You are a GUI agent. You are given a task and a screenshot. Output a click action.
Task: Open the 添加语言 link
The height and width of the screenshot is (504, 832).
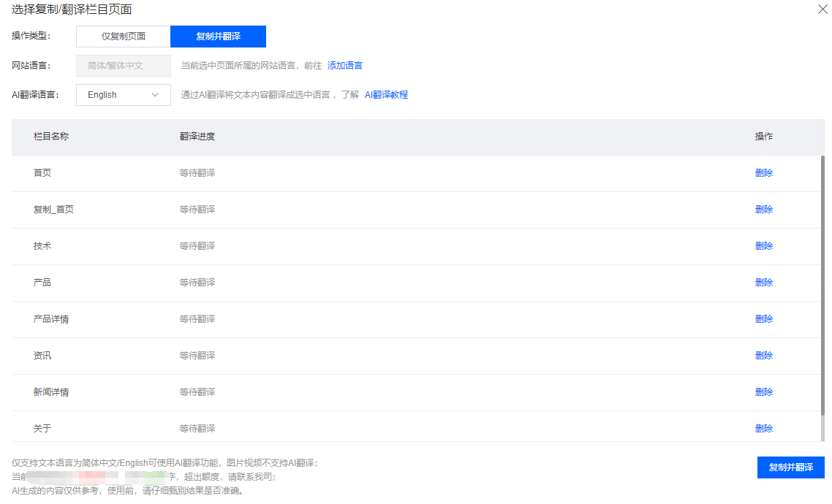coord(344,65)
